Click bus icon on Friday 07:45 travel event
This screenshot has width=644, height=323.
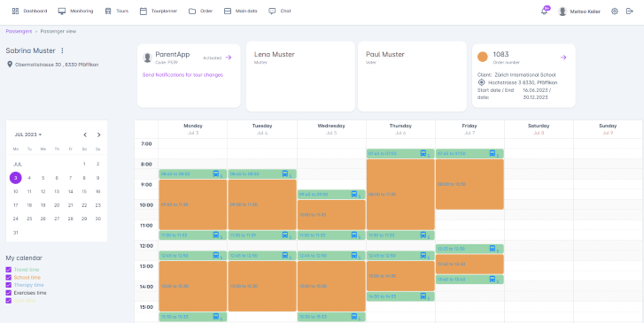(x=492, y=153)
